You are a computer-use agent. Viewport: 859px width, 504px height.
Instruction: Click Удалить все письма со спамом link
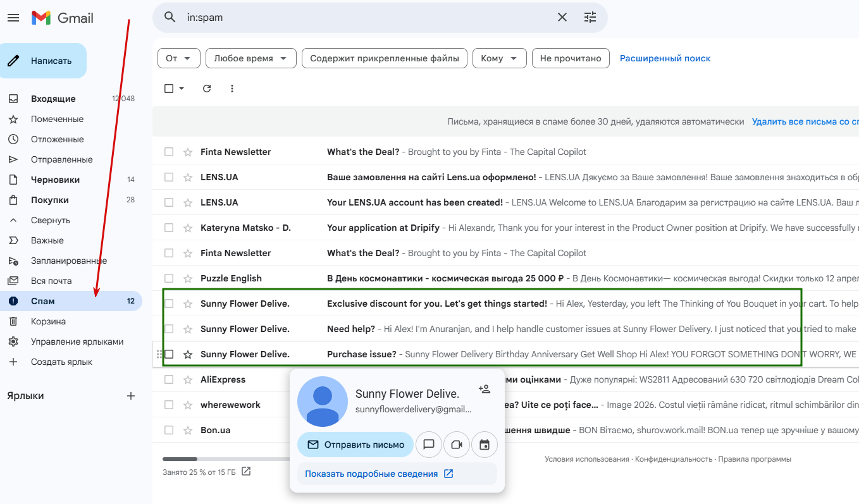point(805,121)
